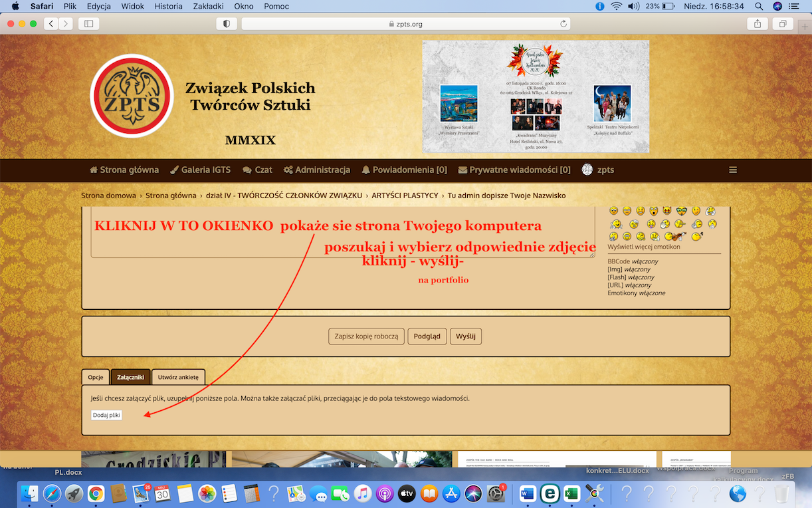Open the Historia menu
The image size is (812, 508).
coord(167,6)
